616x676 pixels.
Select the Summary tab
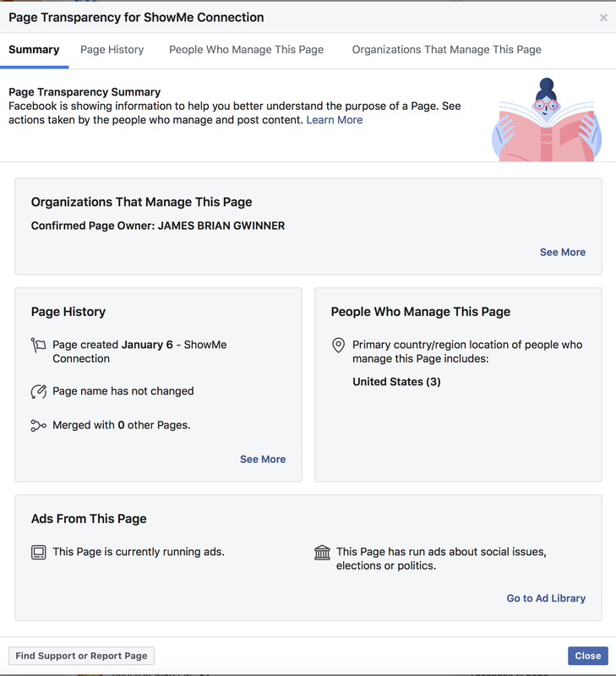[x=34, y=50]
